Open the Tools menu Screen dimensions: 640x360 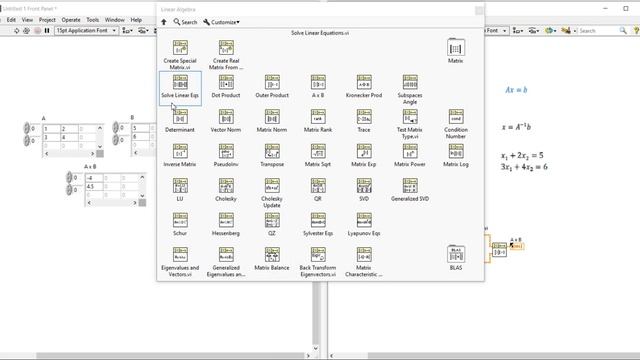tap(93, 20)
